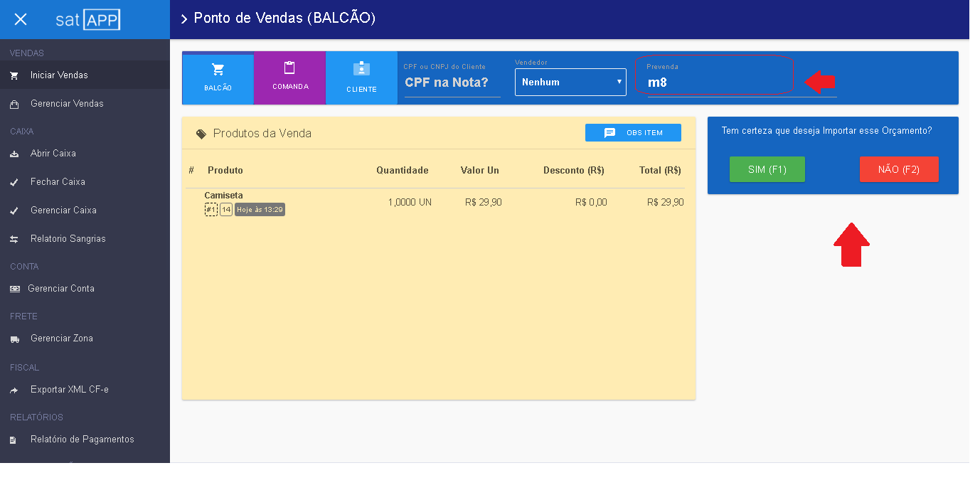Click the document icon beside Relatório de Pagamentos
This screenshot has height=495, width=980.
(x=13, y=440)
